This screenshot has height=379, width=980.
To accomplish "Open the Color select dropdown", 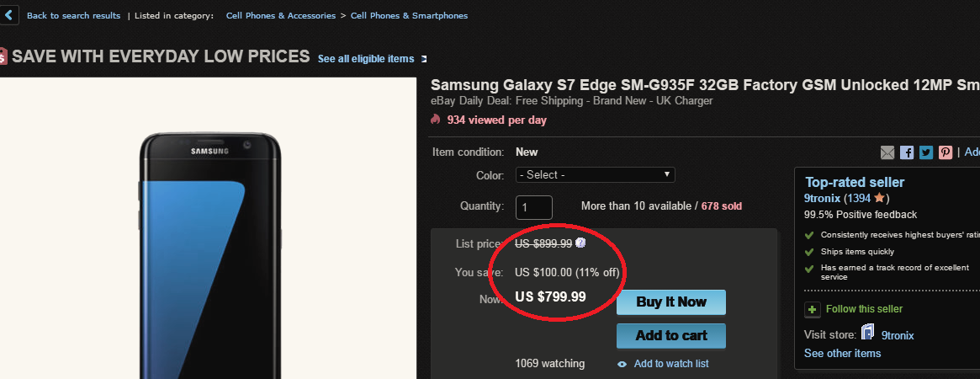I will click(x=595, y=175).
